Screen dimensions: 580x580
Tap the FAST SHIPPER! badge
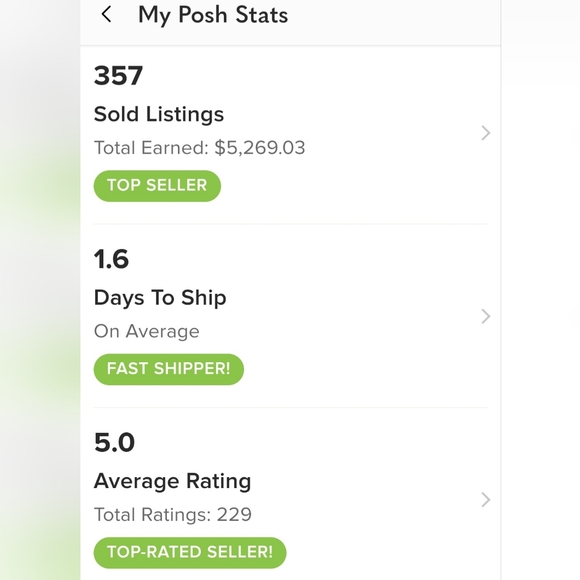click(x=169, y=369)
